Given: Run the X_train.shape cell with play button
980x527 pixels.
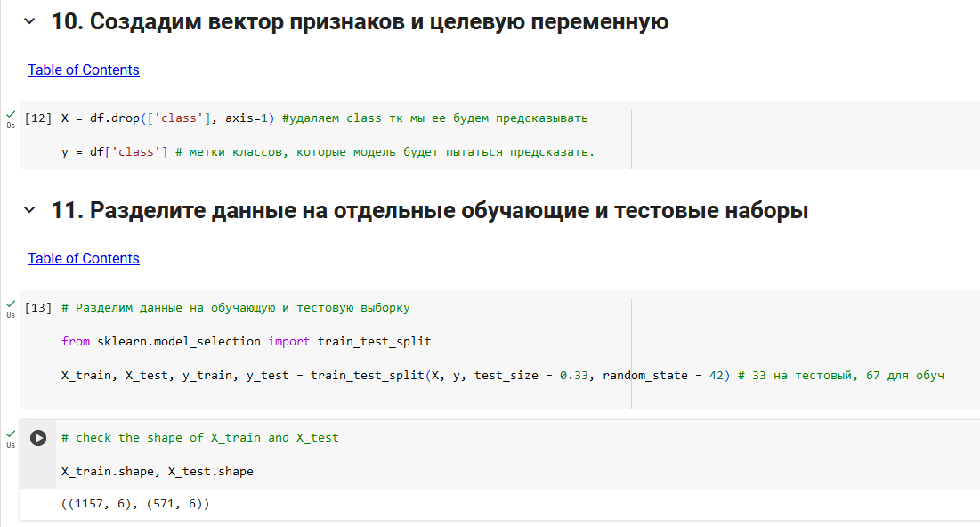Looking at the screenshot, I should point(38,438).
